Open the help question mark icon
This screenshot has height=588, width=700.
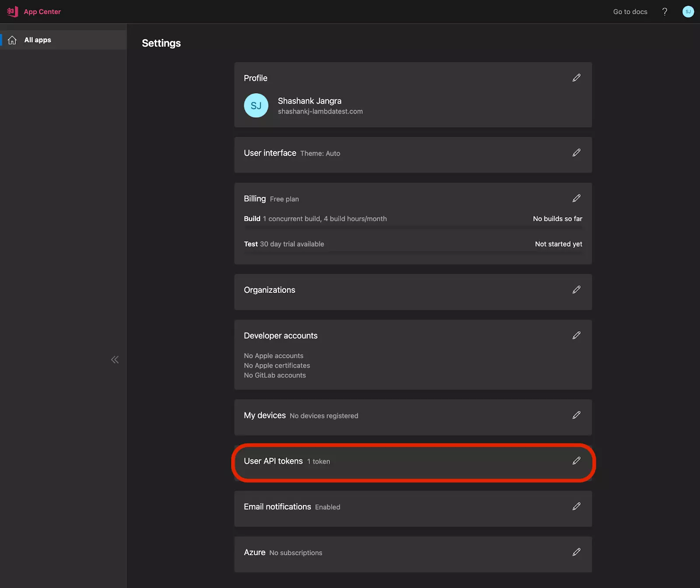[665, 12]
